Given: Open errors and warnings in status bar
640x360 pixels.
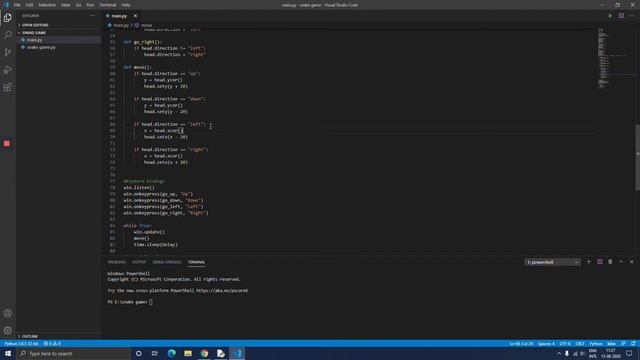Looking at the screenshot, I should click(52, 344).
